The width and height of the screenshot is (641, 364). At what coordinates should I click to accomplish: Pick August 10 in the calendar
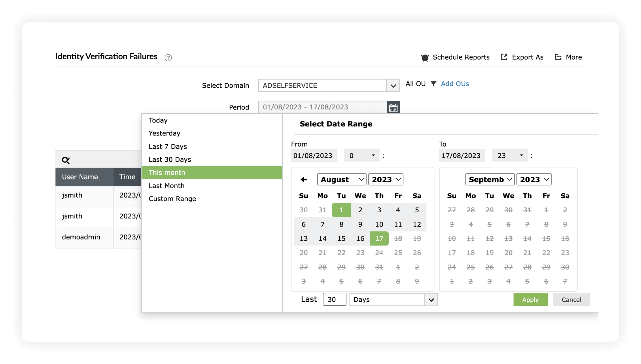pyautogui.click(x=379, y=224)
